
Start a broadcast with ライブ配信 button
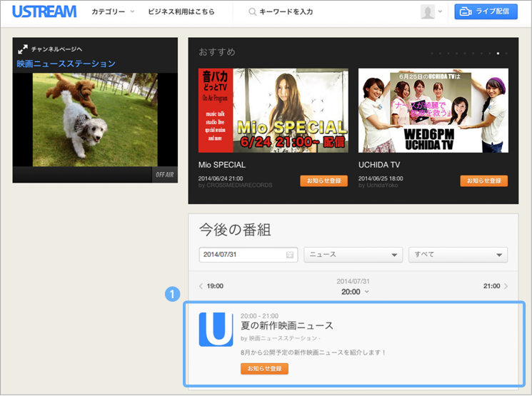coord(486,11)
